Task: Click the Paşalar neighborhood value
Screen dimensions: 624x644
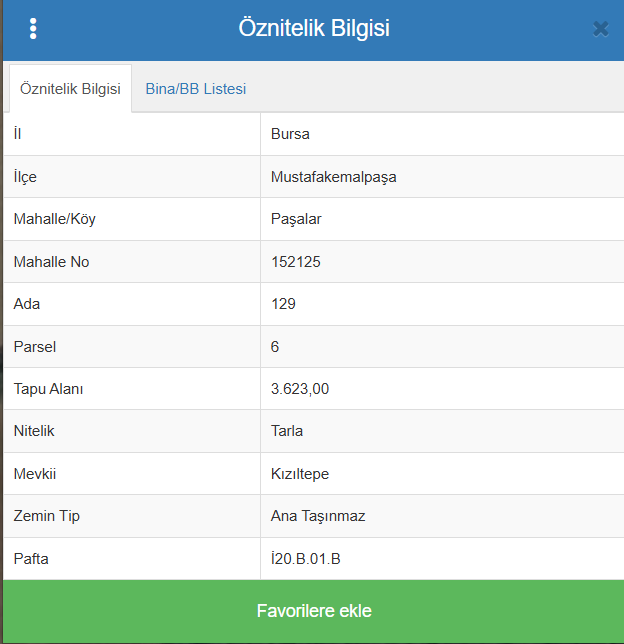Action: pos(296,219)
